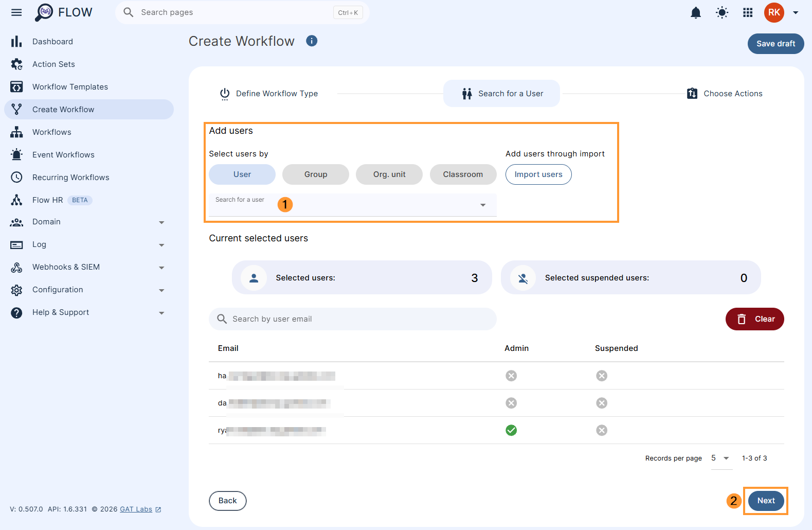Viewport: 812px width, 530px height.
Task: Click the info icon beside Create Workflow
Action: (x=312, y=41)
